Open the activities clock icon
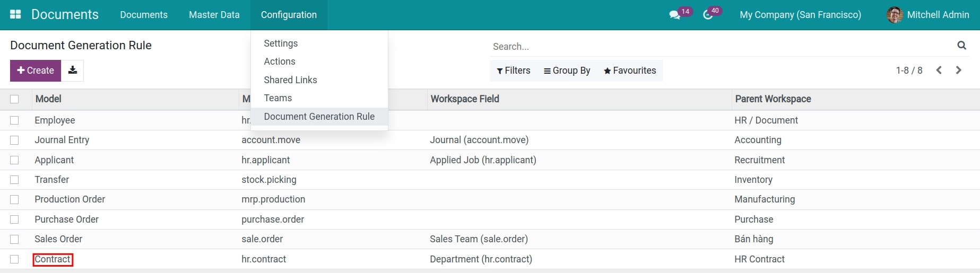 707,15
